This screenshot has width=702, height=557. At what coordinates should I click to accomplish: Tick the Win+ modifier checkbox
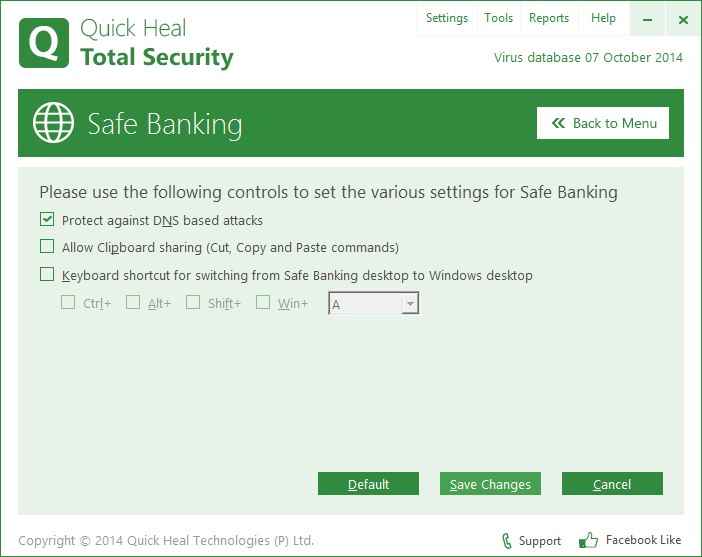click(x=263, y=302)
